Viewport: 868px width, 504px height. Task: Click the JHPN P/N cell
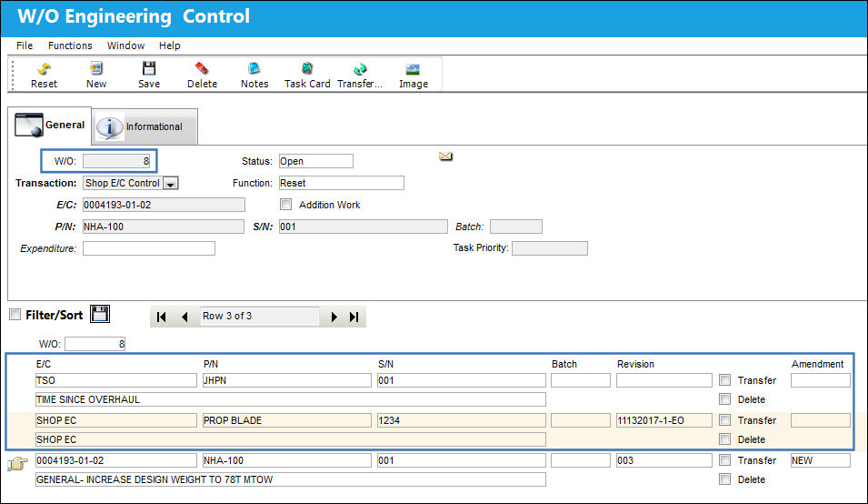(286, 380)
